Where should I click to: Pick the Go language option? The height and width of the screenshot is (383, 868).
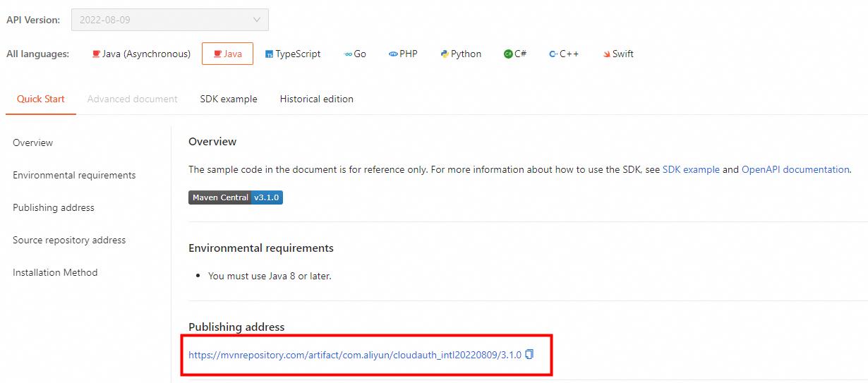[x=355, y=54]
